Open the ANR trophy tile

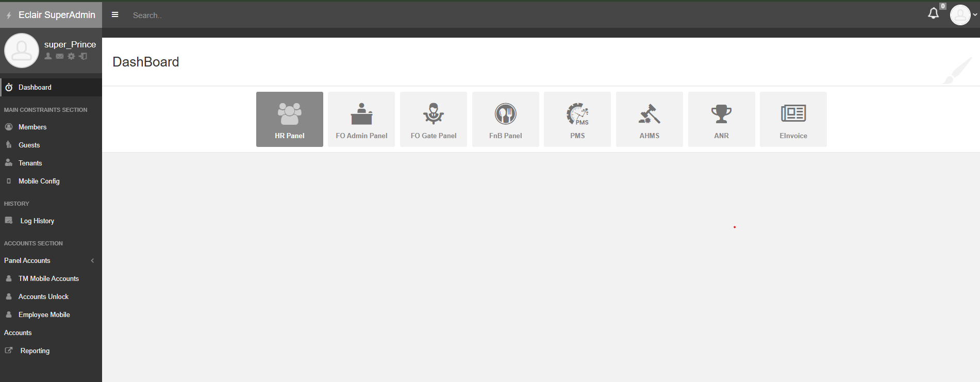[x=722, y=119]
